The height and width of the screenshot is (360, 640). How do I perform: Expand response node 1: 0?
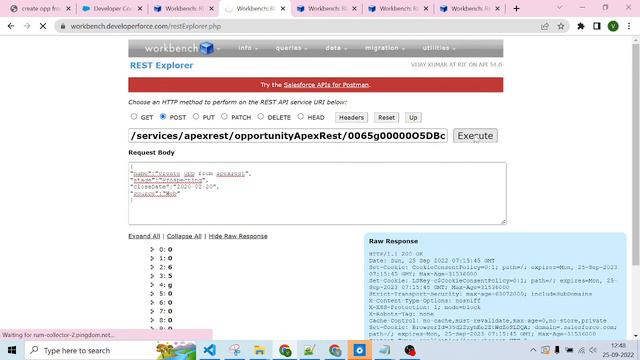(x=152, y=258)
